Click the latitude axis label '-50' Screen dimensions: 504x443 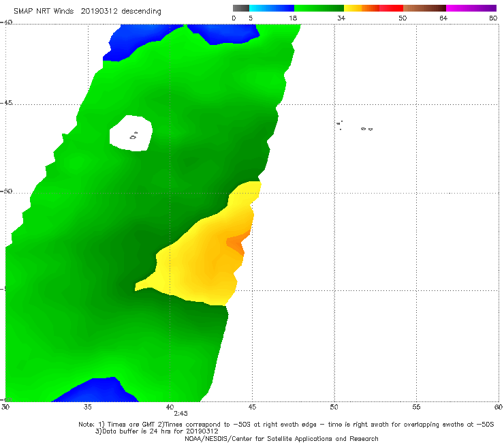(6, 191)
